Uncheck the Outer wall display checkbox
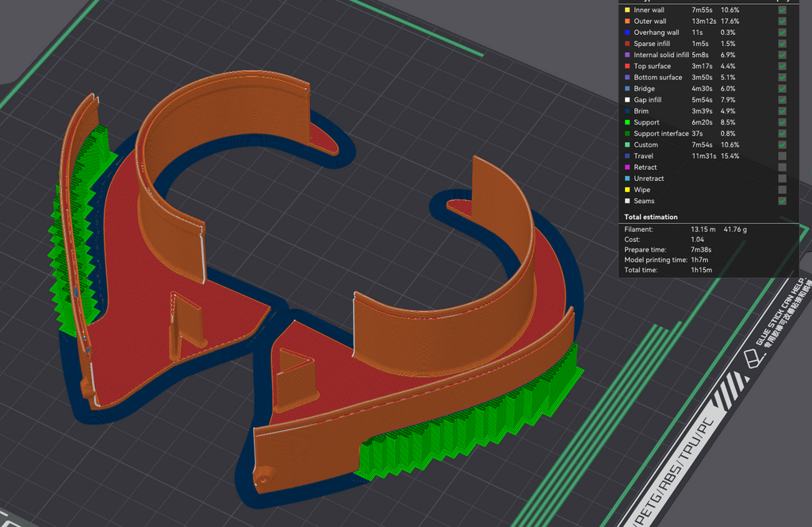Screen dimensions: 812x527 [782, 21]
